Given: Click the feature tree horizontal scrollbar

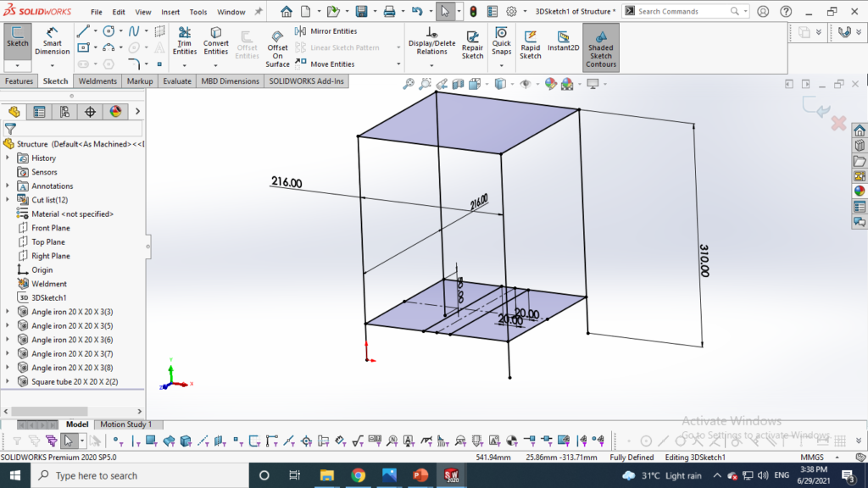Looking at the screenshot, I should pyautogui.click(x=48, y=411).
